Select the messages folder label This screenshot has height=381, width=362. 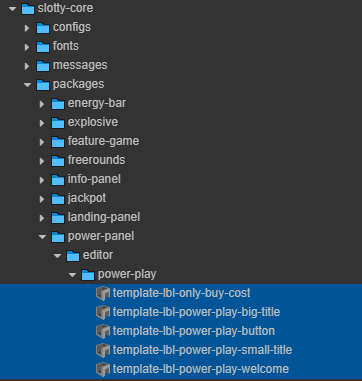[x=80, y=65]
